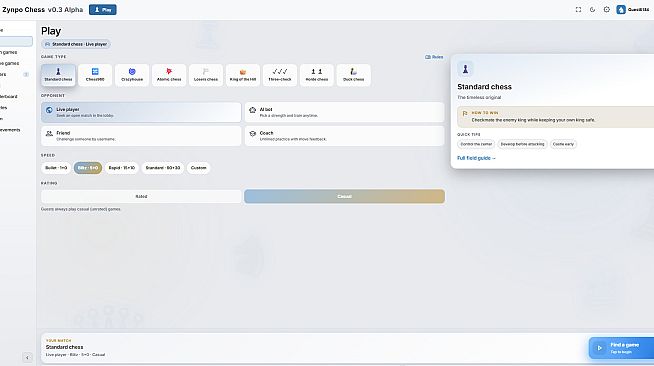The image size is (654, 366).
Task: Select the Standard chess game type
Action: tap(58, 75)
